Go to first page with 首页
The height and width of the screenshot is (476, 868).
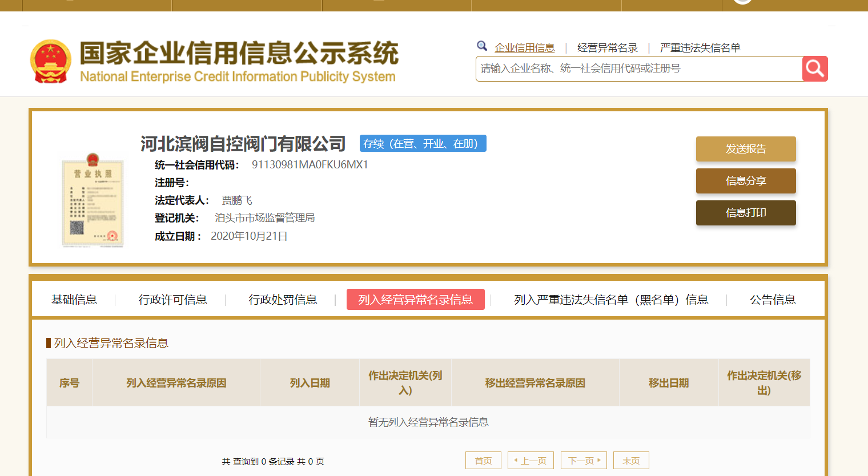coord(483,461)
